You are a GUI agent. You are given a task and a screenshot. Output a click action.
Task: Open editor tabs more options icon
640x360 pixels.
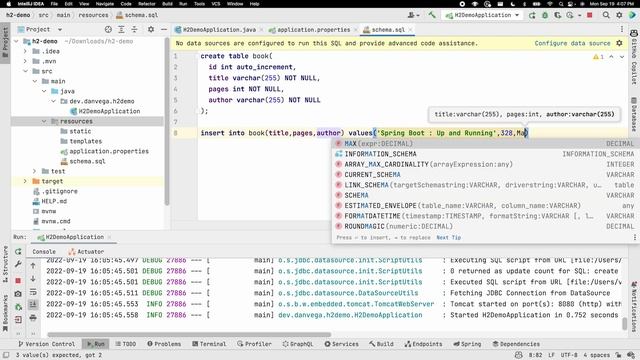622,29
